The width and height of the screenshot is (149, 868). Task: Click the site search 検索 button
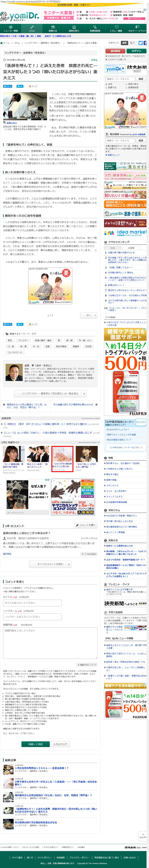(x=141, y=79)
